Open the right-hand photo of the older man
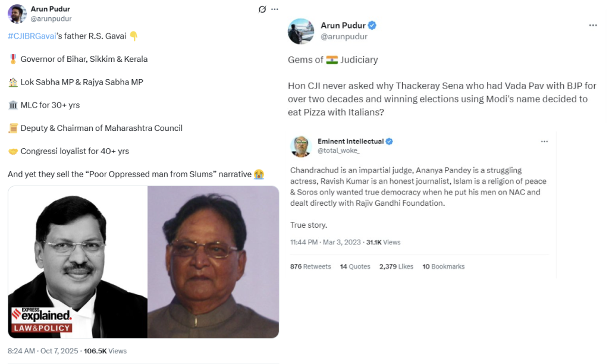The image size is (609, 364). [213, 262]
